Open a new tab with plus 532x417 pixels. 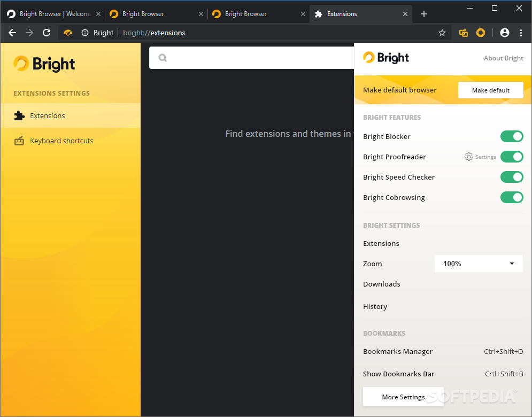424,14
